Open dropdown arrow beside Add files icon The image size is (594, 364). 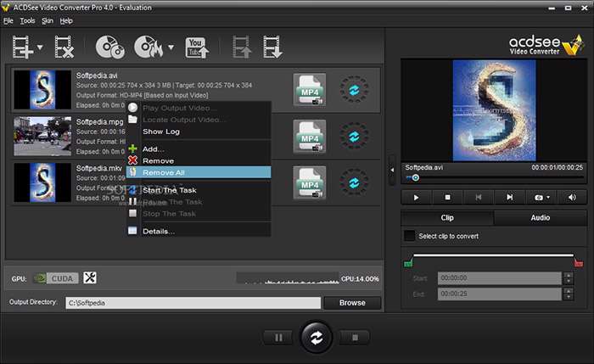tap(38, 48)
